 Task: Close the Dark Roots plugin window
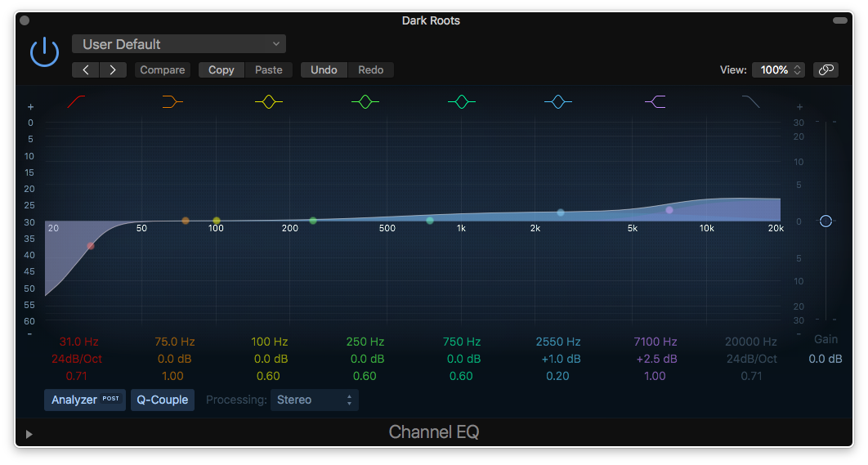(x=25, y=20)
